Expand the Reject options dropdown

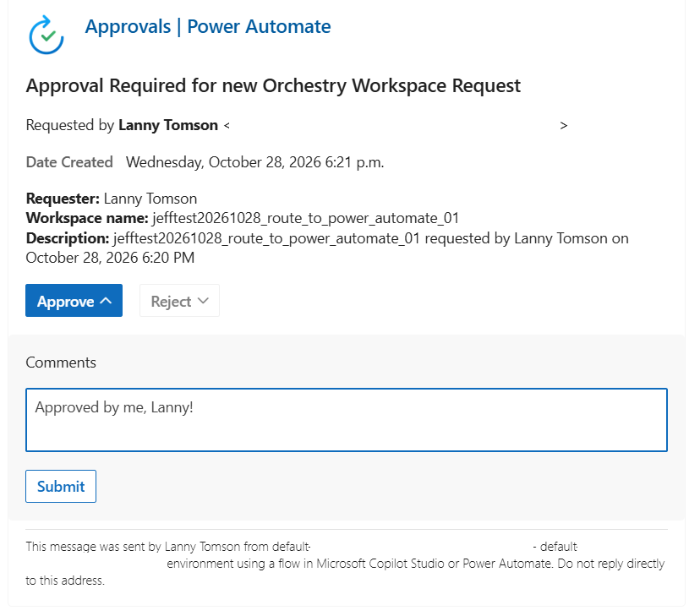pyautogui.click(x=179, y=301)
